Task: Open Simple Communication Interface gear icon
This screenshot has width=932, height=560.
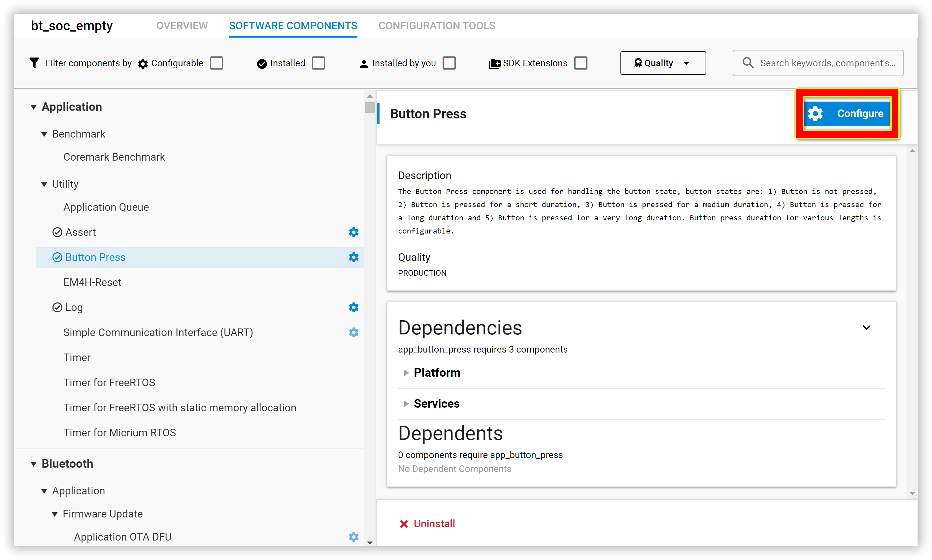Action: click(353, 332)
